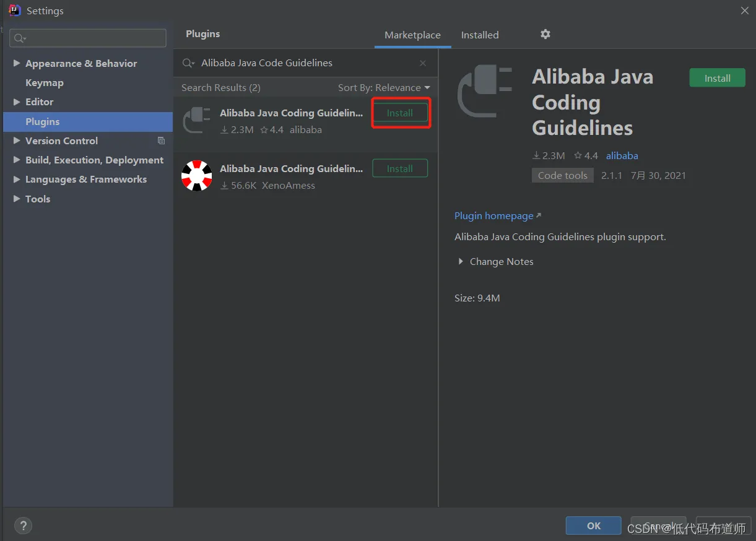The height and width of the screenshot is (541, 756).
Task: Click the Version Control project-level icon
Action: pyautogui.click(x=161, y=141)
